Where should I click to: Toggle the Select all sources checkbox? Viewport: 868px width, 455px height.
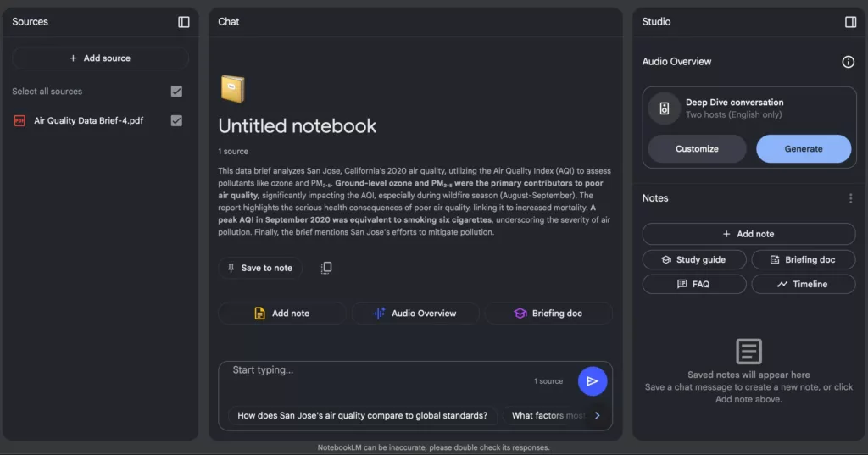coord(176,92)
